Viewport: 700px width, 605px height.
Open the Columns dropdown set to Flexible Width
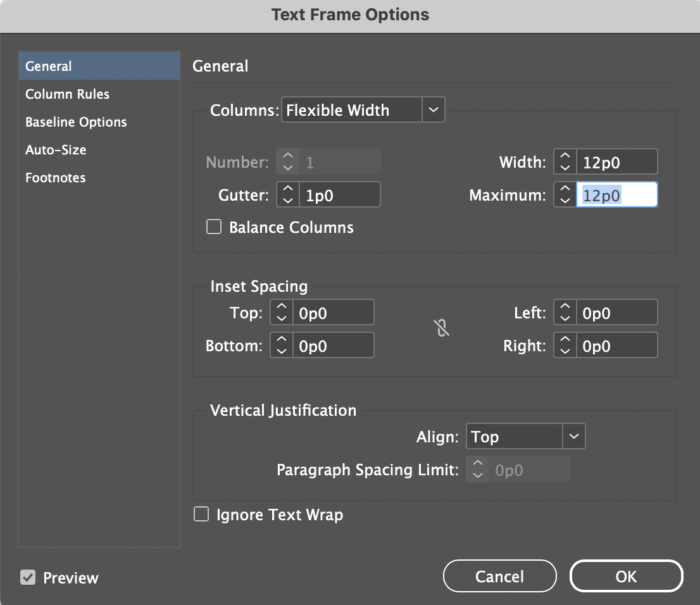[351, 109]
